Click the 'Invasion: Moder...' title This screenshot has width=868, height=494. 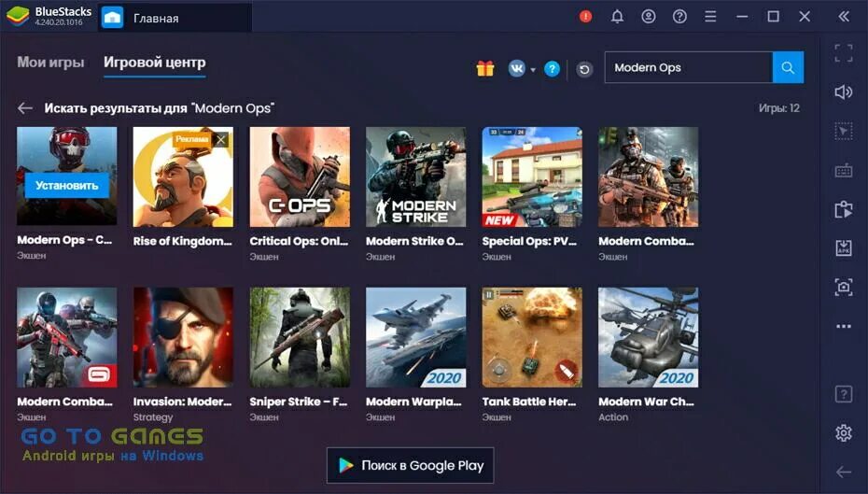183,402
